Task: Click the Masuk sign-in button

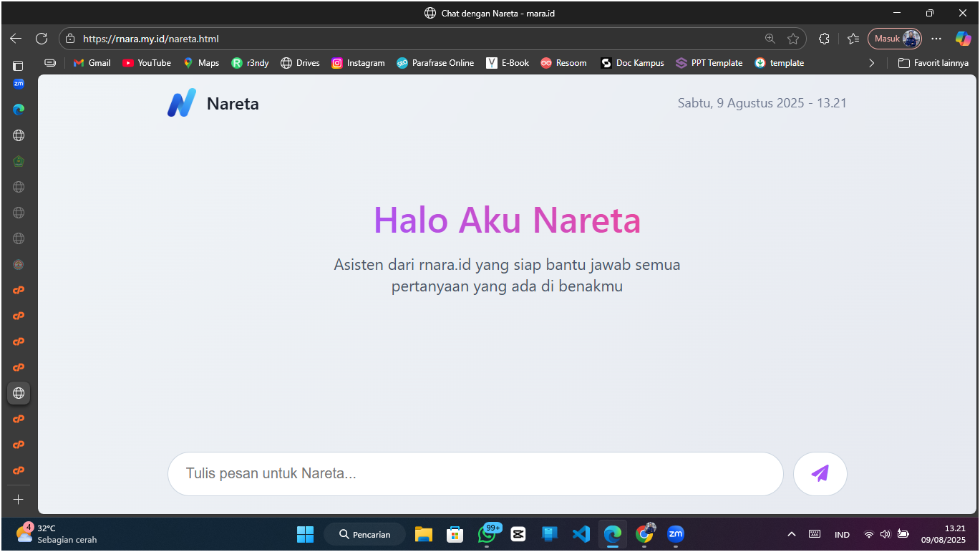Action: (894, 38)
